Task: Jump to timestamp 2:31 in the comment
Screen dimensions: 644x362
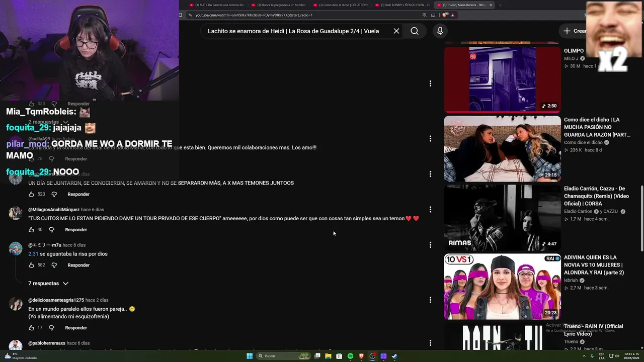Action: 33,254
